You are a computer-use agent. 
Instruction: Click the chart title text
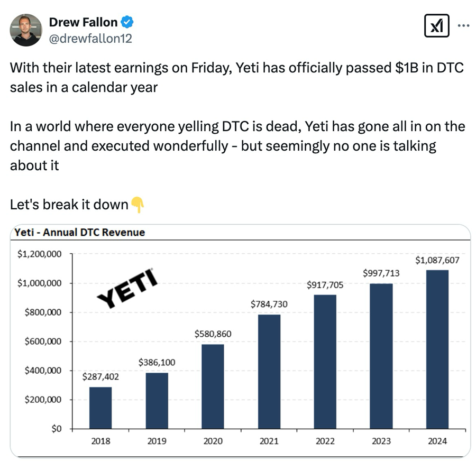(78, 232)
